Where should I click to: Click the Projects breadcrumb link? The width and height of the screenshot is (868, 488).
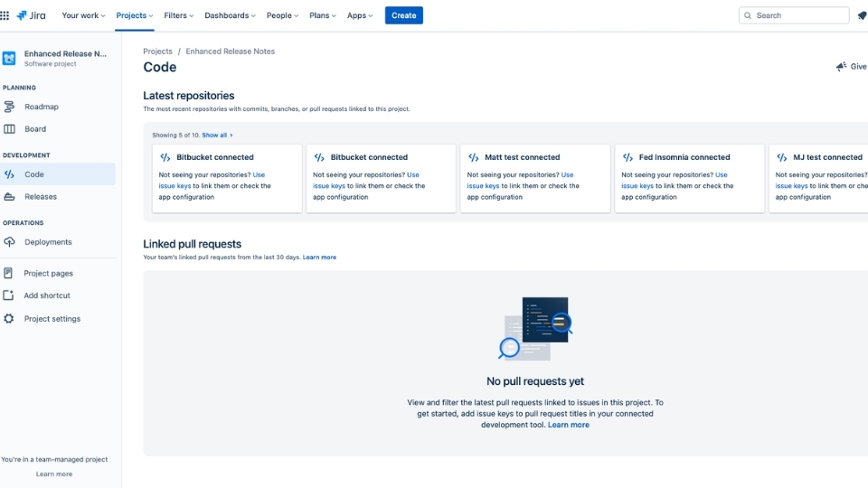(x=157, y=51)
